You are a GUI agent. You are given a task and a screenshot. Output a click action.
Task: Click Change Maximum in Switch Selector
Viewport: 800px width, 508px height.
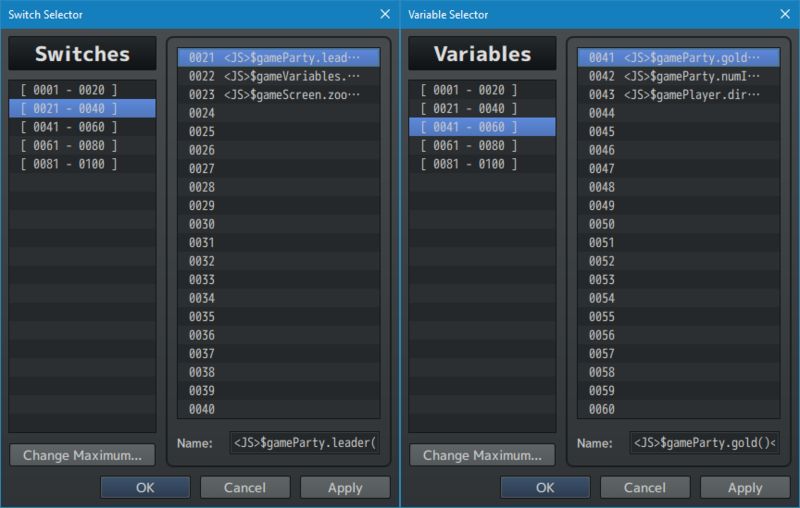[82, 455]
